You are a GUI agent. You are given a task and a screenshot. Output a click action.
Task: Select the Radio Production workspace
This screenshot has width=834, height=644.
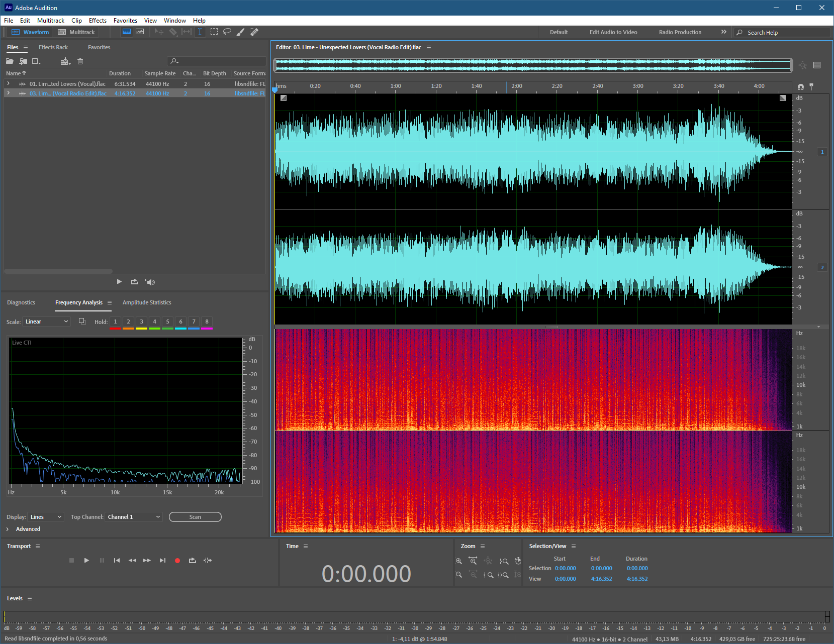tap(680, 32)
